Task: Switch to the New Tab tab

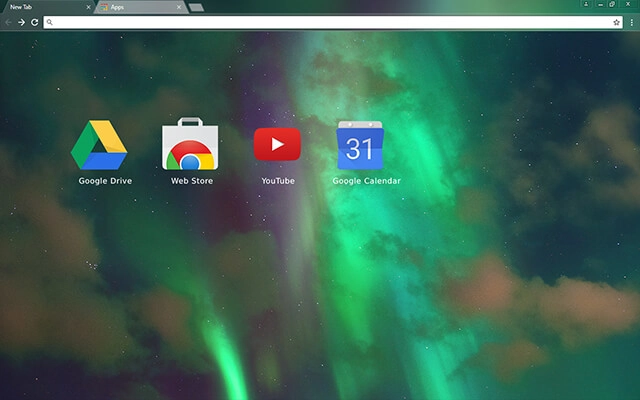Action: 47,7
